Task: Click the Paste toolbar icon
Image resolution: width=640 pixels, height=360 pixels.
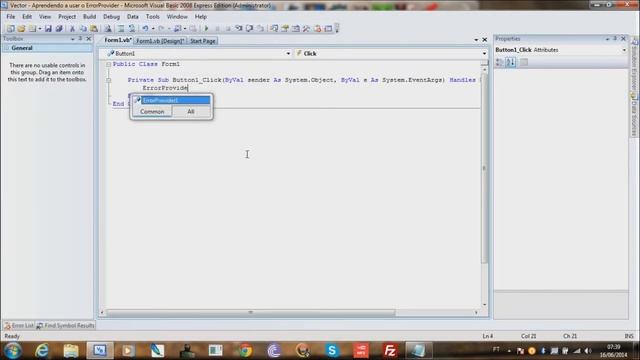Action: [94, 29]
